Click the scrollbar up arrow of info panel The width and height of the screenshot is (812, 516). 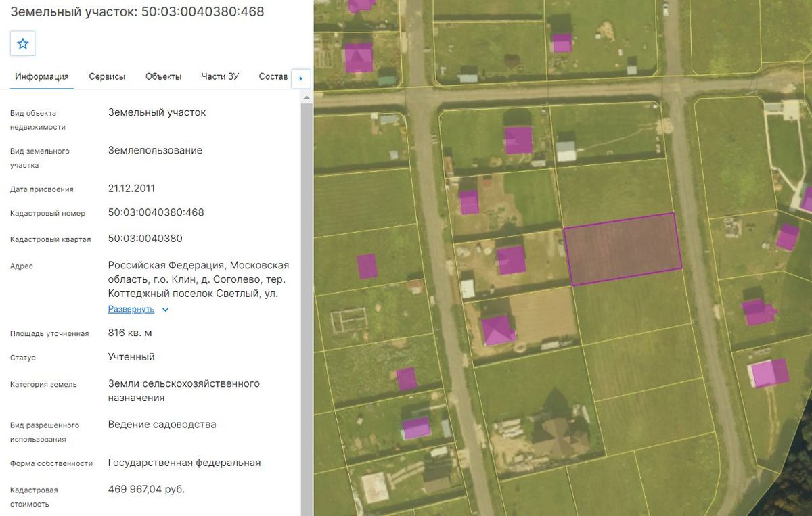307,98
